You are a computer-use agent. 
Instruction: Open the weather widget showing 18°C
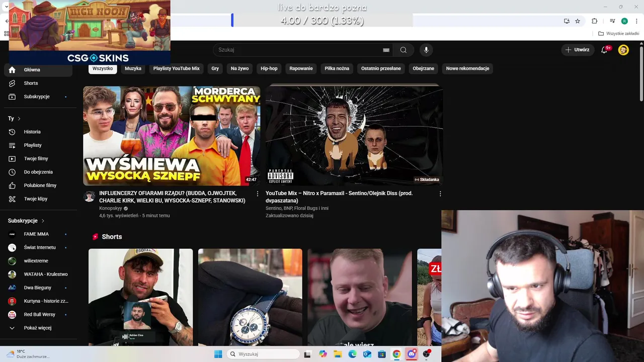28,354
